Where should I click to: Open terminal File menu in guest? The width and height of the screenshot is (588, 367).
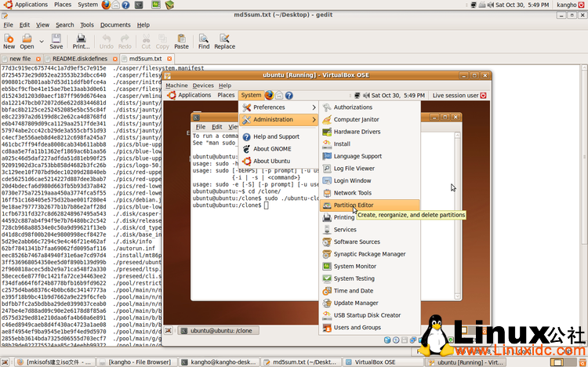tap(201, 127)
